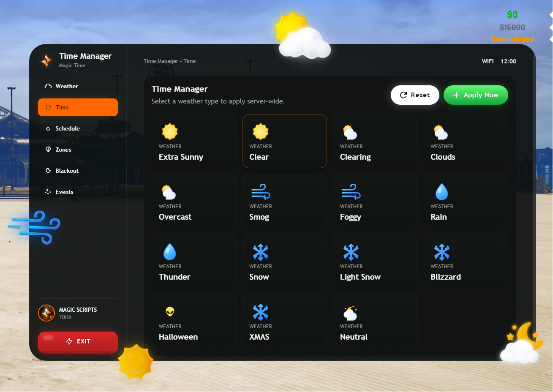The height and width of the screenshot is (392, 553).
Task: Select the Extra Sunny weather card
Action: [194, 141]
